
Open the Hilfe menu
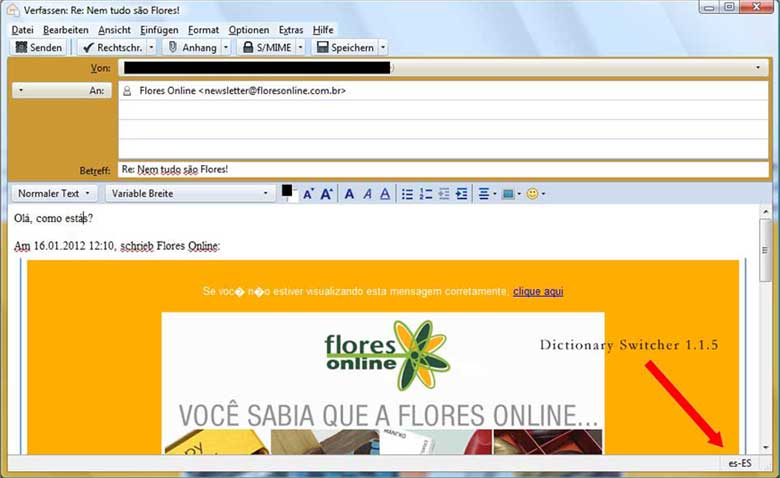pos(323,30)
